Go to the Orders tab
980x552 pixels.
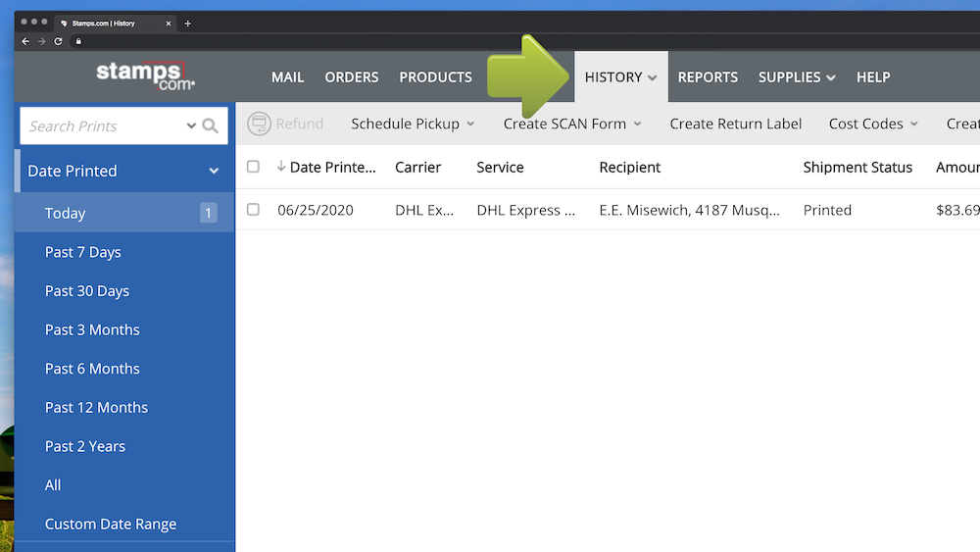coord(351,76)
